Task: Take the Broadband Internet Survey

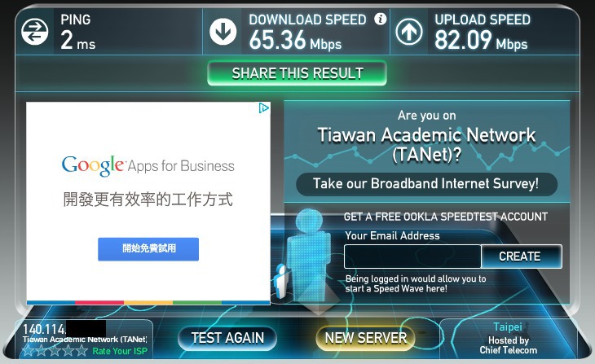Action: [426, 184]
